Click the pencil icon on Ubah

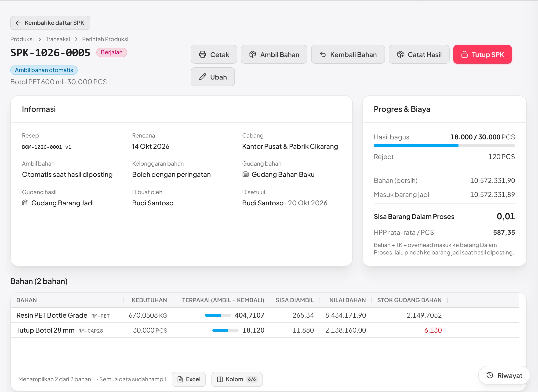click(x=202, y=77)
